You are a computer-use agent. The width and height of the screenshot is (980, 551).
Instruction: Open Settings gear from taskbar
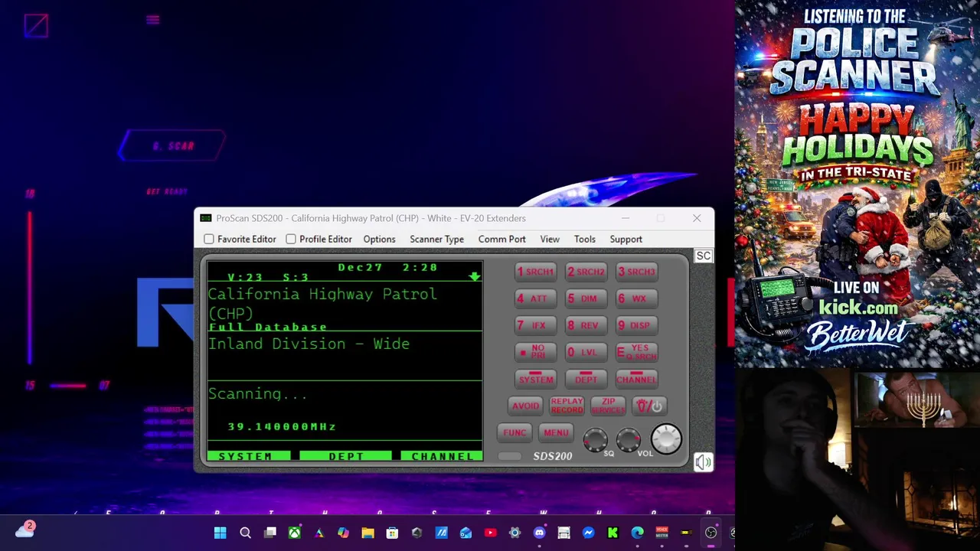tap(514, 533)
